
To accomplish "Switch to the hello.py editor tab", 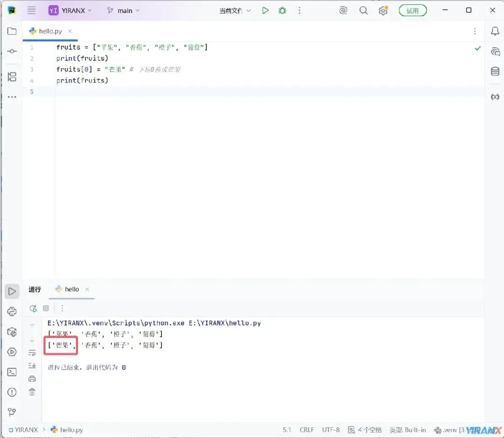I will coord(50,31).
